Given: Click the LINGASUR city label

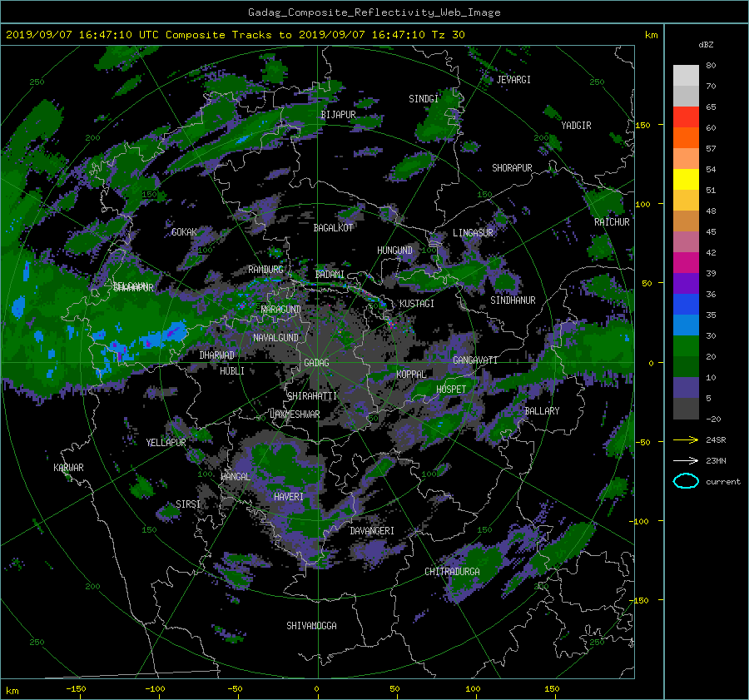Looking at the screenshot, I should pyautogui.click(x=473, y=233).
